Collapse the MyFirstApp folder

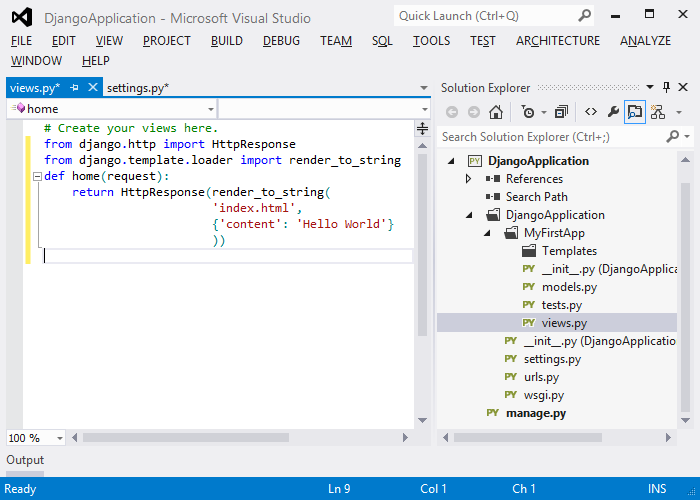[x=485, y=233]
